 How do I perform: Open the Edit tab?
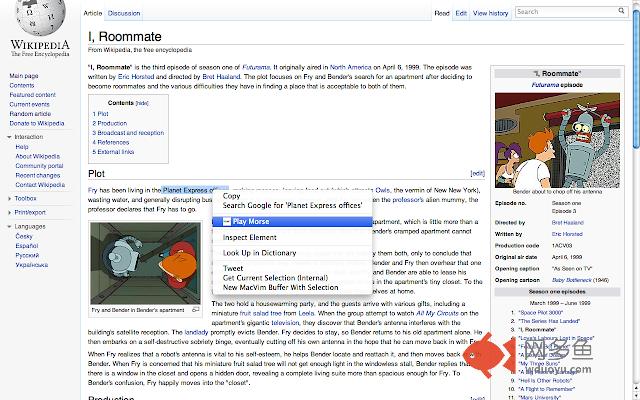460,13
